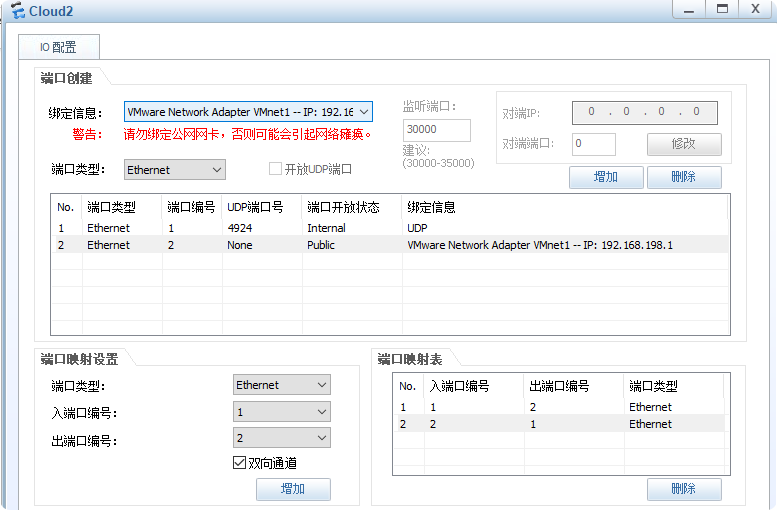Open the 绑定信息 network adapter dropdown
The image size is (777, 510).
tap(248, 112)
